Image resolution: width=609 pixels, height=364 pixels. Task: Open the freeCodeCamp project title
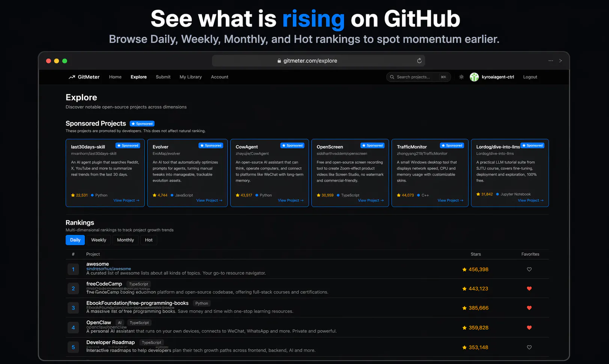coord(104,284)
